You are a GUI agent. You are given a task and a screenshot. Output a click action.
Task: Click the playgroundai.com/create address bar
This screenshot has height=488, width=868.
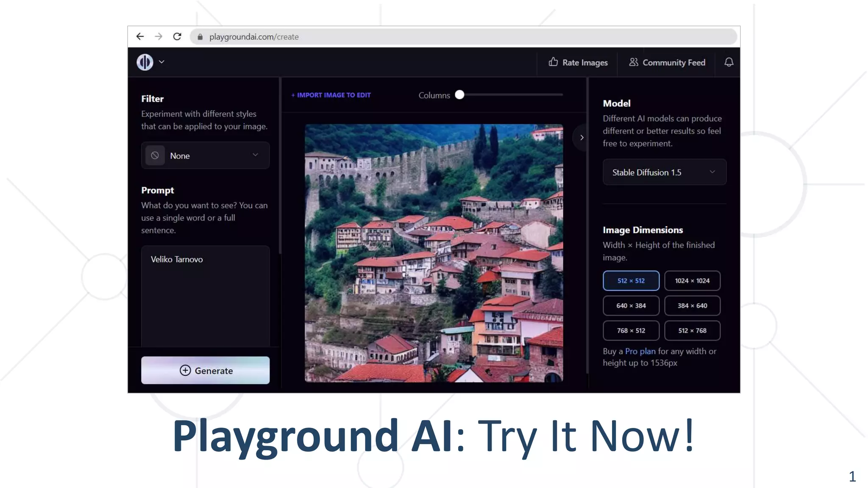(x=463, y=37)
